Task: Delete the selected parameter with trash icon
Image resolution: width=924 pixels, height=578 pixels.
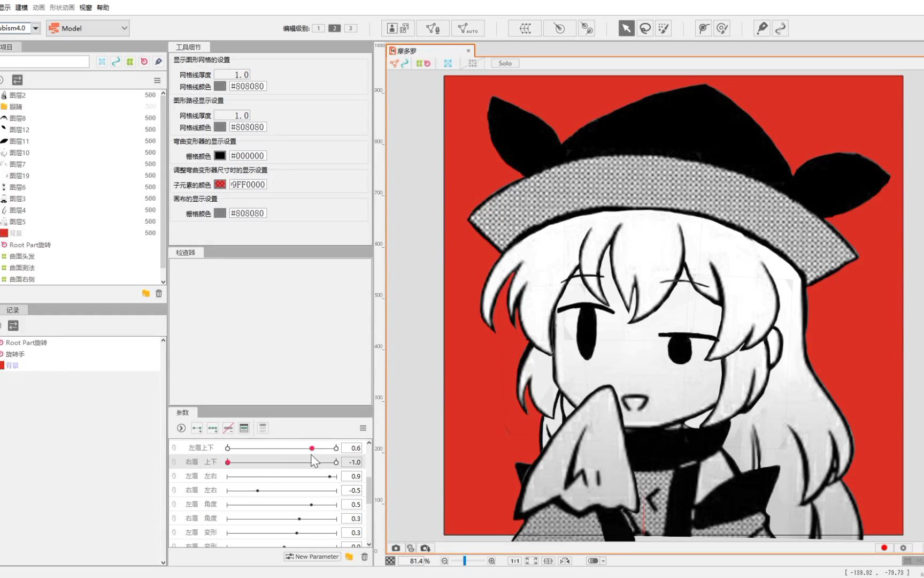Action: pos(365,557)
